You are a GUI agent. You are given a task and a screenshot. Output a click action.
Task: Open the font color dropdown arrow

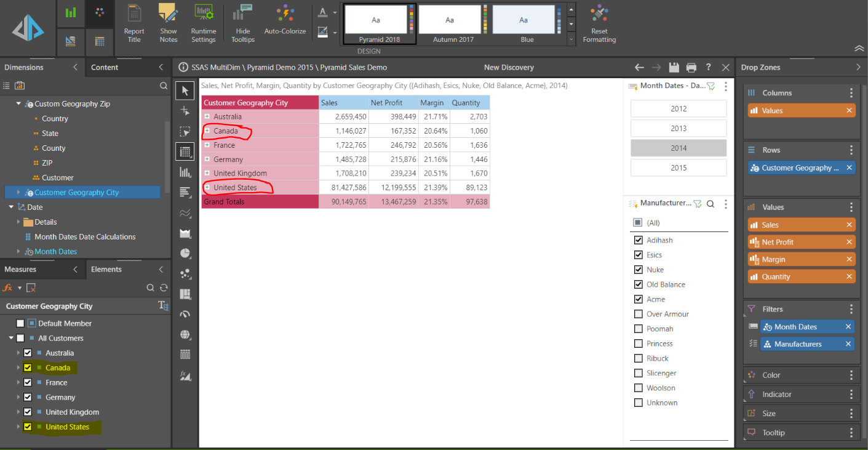335,12
